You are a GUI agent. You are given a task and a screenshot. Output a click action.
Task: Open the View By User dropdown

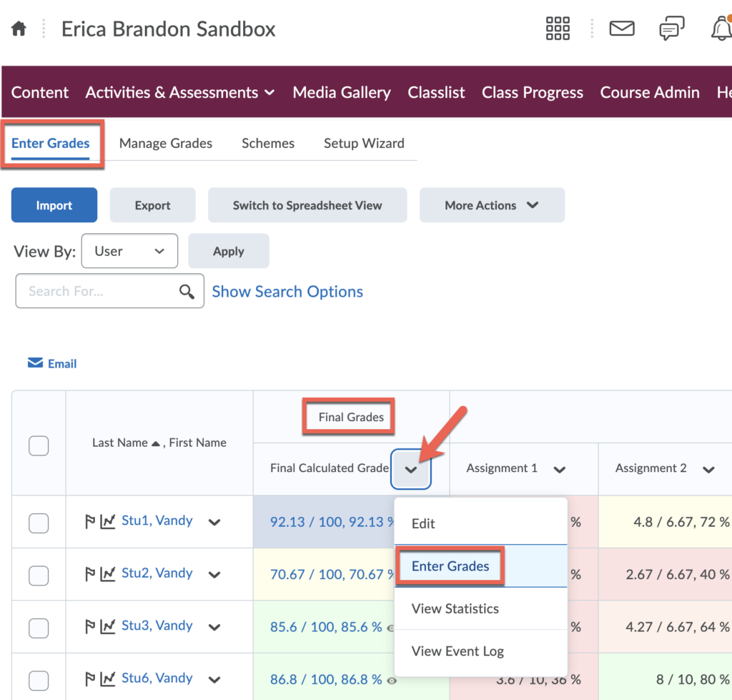[x=129, y=251]
